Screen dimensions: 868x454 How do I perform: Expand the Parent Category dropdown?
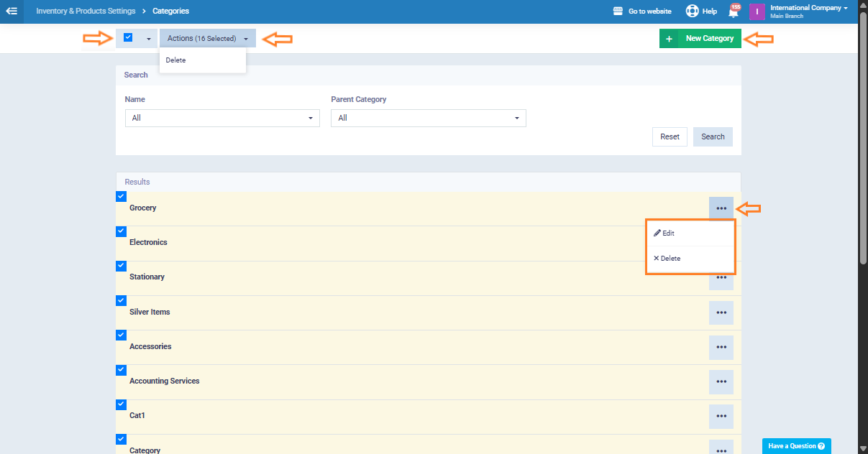[x=428, y=118]
